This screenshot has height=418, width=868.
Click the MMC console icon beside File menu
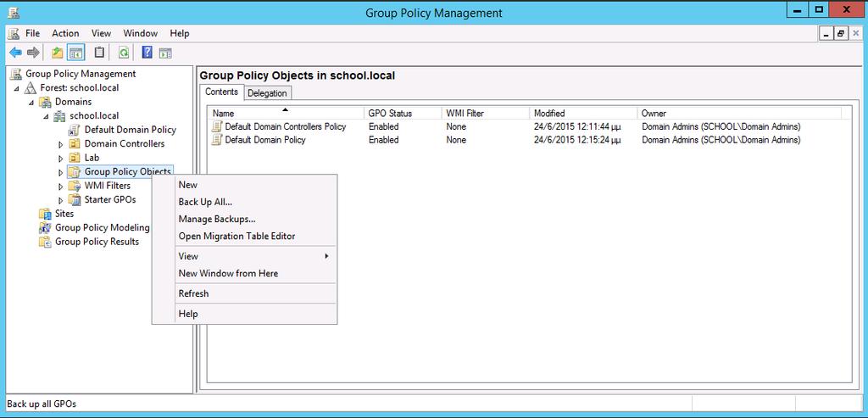14,33
